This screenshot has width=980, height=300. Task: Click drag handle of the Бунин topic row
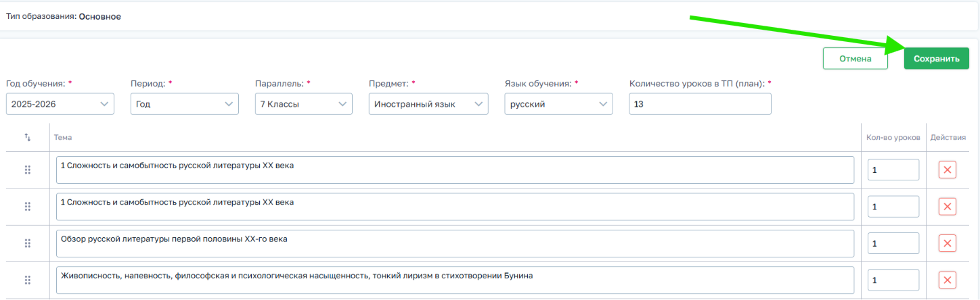point(28,280)
